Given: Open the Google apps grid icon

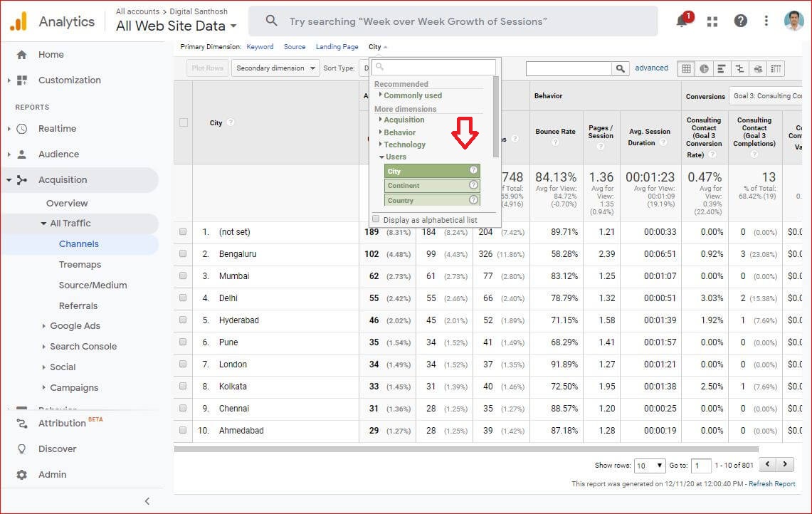Looking at the screenshot, I should [712, 21].
